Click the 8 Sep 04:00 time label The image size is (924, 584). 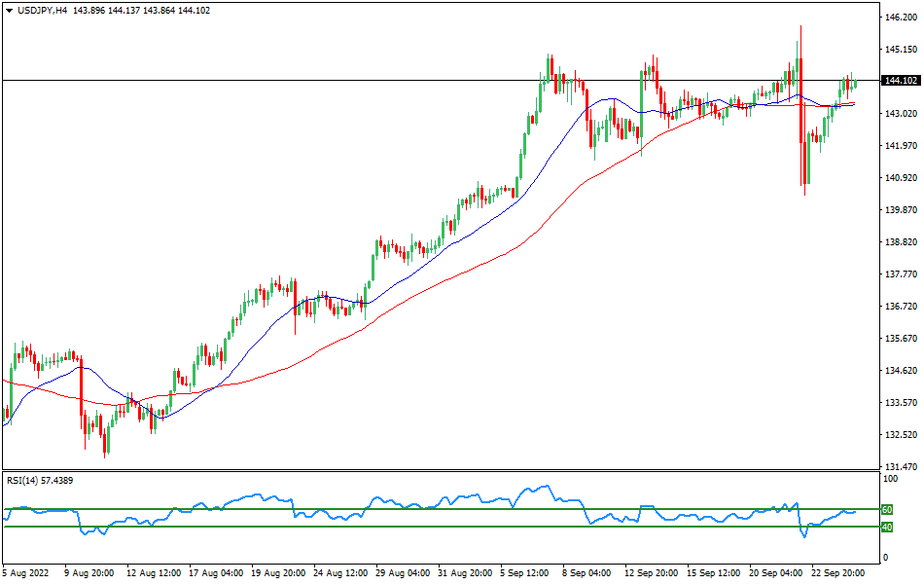585,573
